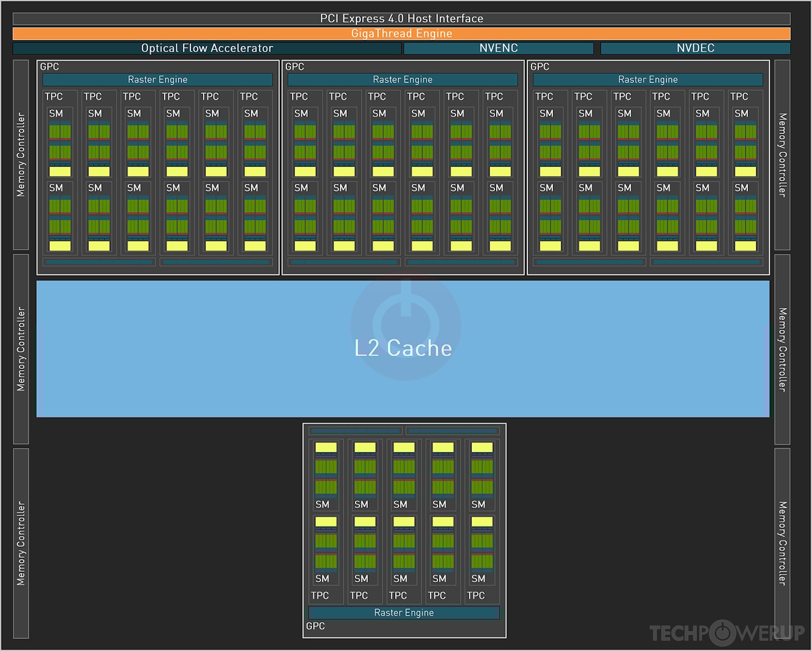Click the bottom-left Memory Controller block
This screenshot has height=651, width=812.
click(x=21, y=543)
